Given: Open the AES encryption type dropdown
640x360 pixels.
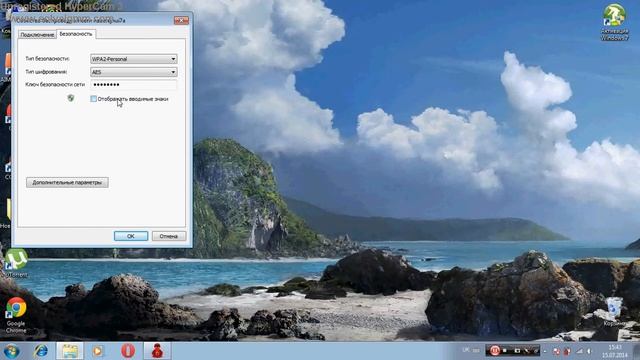Looking at the screenshot, I should coord(133,72).
